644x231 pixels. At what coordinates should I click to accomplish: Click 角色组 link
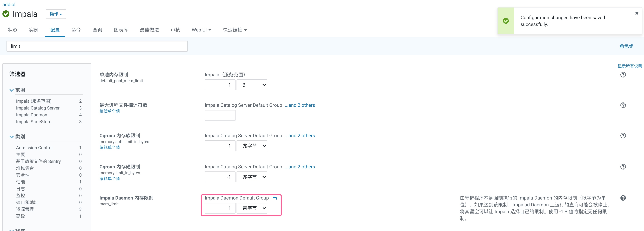[x=626, y=46]
